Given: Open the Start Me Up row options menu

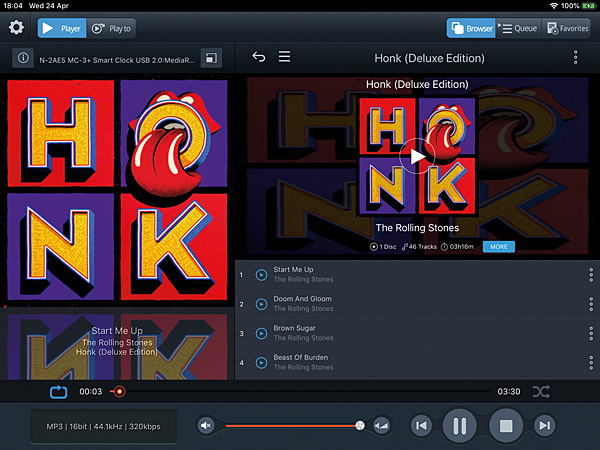Looking at the screenshot, I should point(591,275).
